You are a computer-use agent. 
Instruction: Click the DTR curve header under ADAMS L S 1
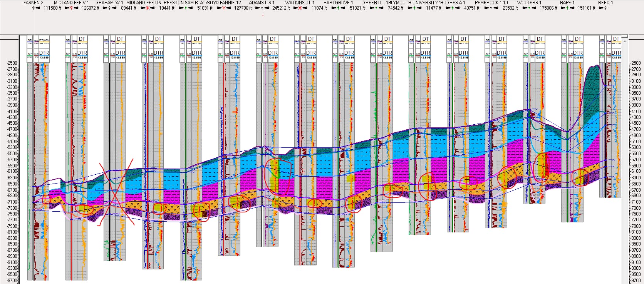pos(273,53)
